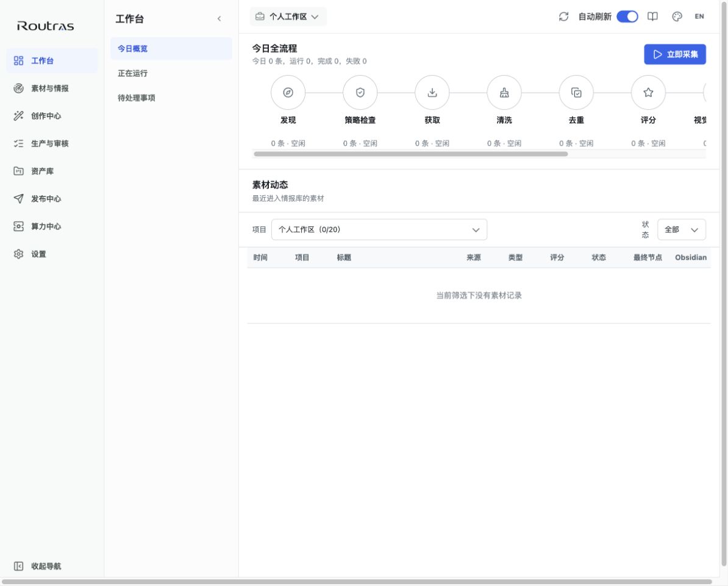Click the 设置 gear icon
Image resolution: width=728 pixels, height=586 pixels.
pos(18,254)
